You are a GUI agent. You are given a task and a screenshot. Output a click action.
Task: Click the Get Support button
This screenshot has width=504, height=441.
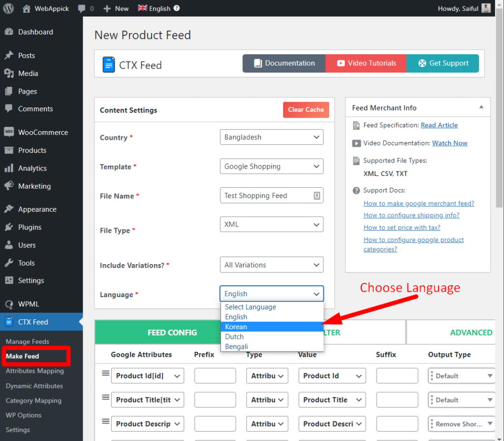442,63
